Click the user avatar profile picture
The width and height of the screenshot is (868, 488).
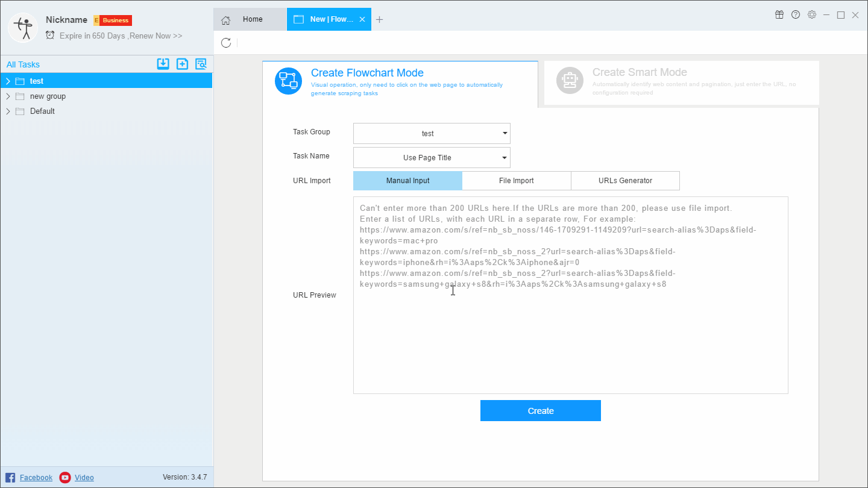(23, 28)
